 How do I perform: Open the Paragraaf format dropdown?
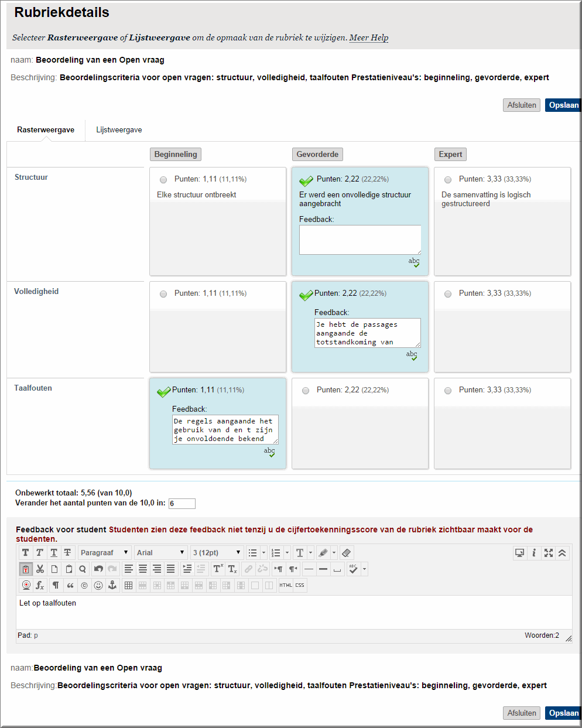point(105,552)
